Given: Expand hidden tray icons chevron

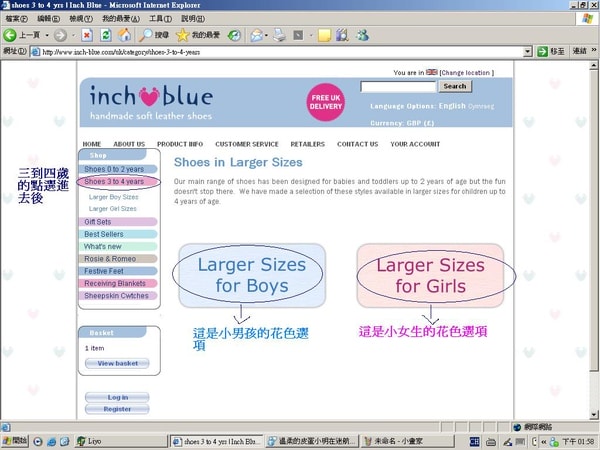Looking at the screenshot, I should (544, 442).
